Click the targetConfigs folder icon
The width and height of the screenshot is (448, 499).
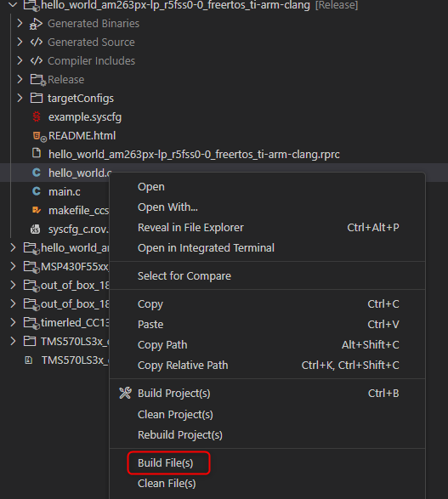(37, 98)
